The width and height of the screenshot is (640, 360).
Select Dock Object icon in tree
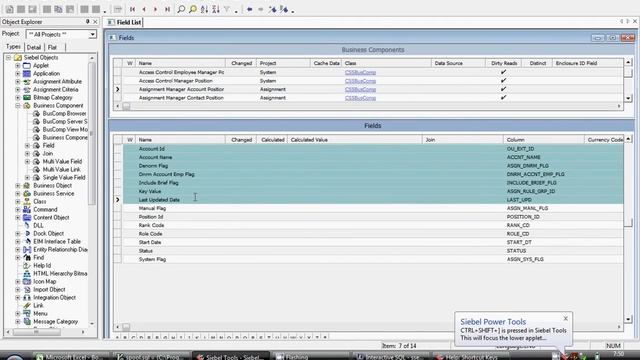coord(27,233)
